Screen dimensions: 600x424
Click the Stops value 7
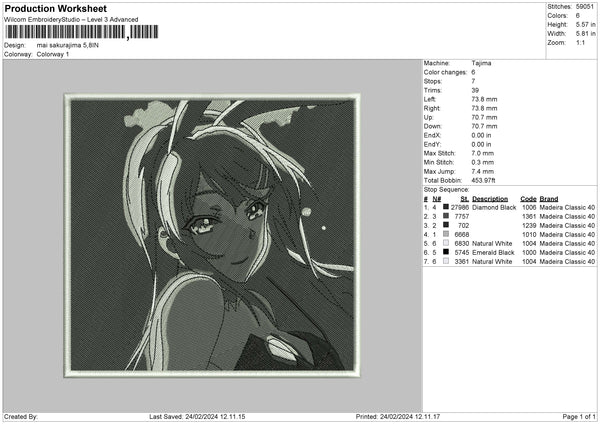[x=473, y=81]
